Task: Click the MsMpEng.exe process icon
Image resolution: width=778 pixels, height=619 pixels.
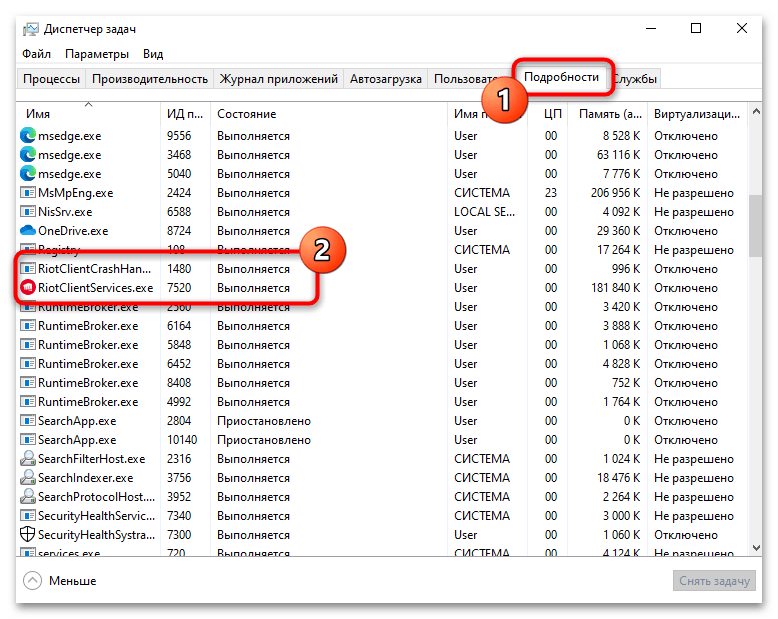Action: click(x=28, y=192)
